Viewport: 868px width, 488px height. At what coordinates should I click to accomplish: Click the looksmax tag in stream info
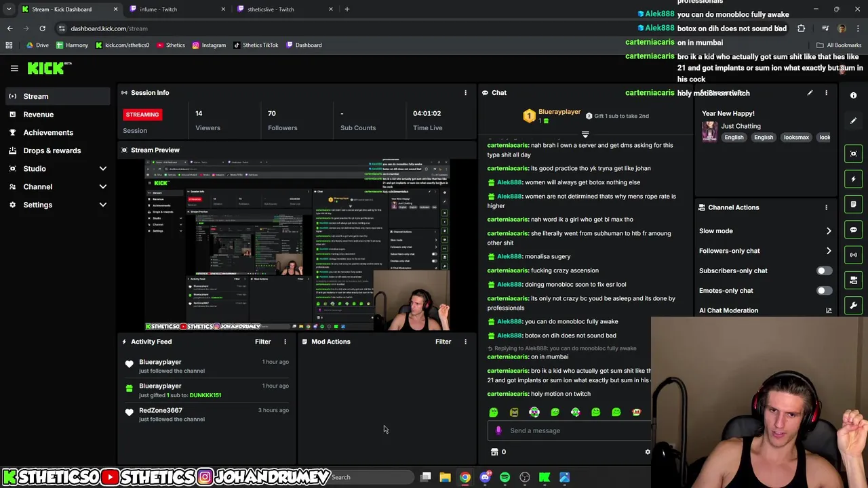pos(796,138)
